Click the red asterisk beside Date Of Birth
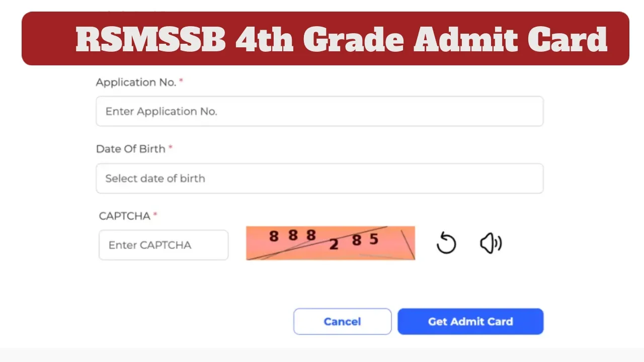 point(171,148)
